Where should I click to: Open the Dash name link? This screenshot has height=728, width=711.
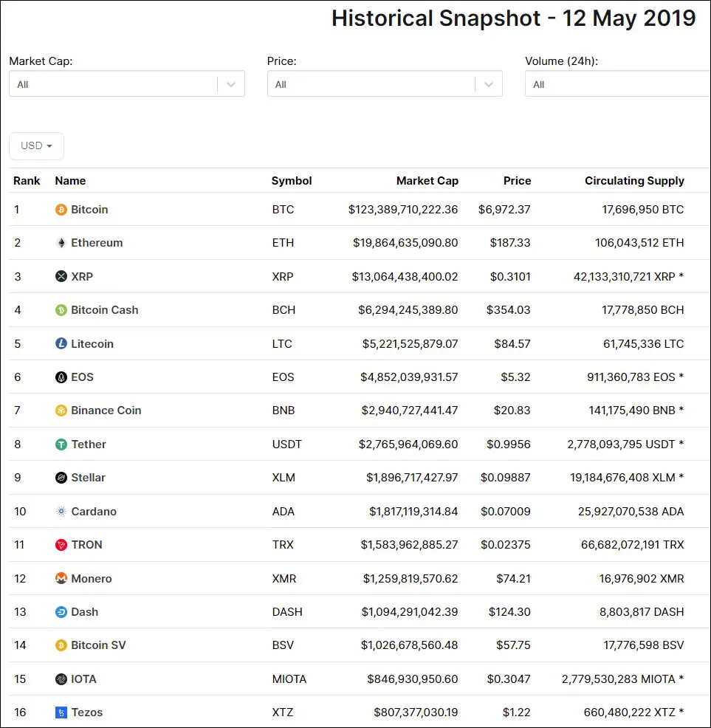84,612
